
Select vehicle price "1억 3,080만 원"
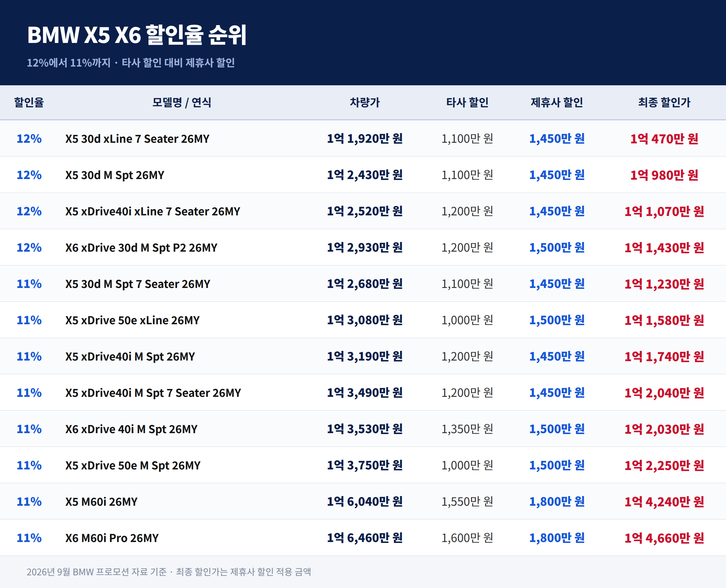tap(365, 320)
